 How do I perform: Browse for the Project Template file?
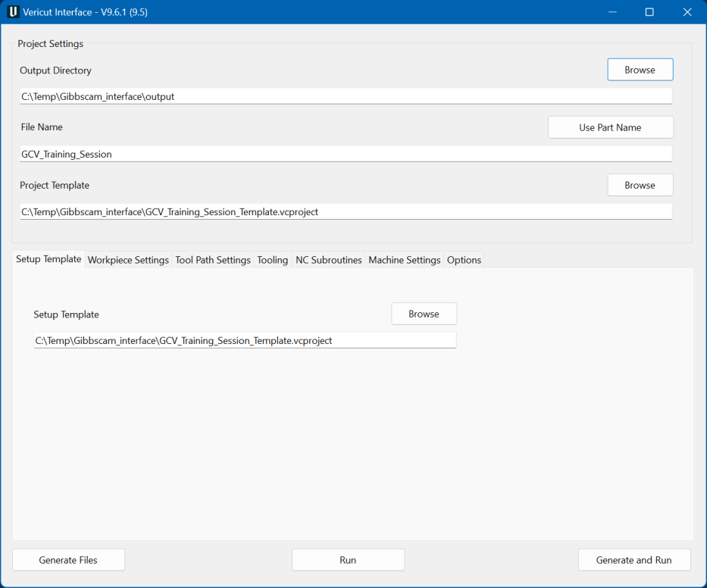pyautogui.click(x=640, y=186)
